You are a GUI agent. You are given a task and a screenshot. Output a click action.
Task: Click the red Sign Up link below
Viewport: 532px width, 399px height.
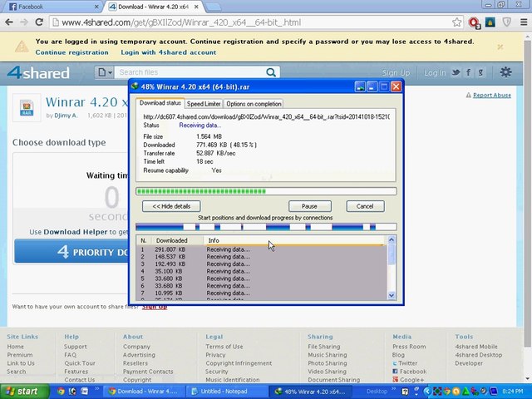click(x=155, y=307)
